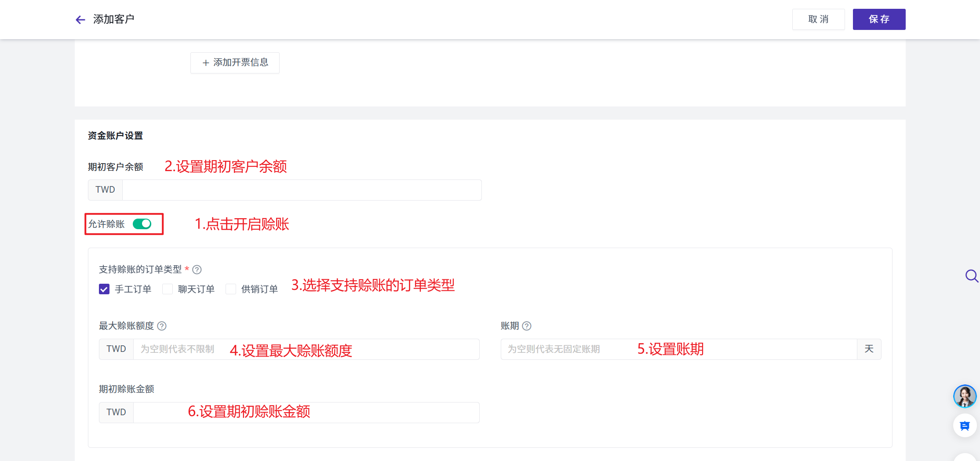Image resolution: width=980 pixels, height=461 pixels.
Task: Click the 期初客户余额 TWD input field
Action: [302, 190]
